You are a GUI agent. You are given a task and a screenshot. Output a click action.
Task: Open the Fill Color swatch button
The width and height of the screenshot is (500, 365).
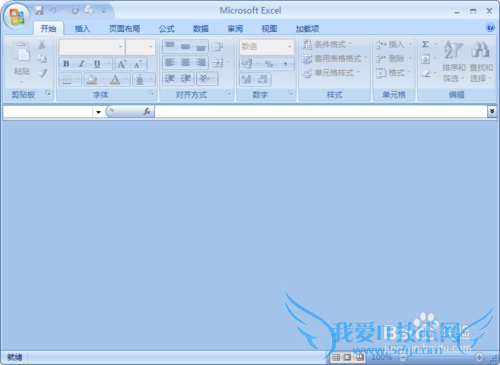point(91,80)
